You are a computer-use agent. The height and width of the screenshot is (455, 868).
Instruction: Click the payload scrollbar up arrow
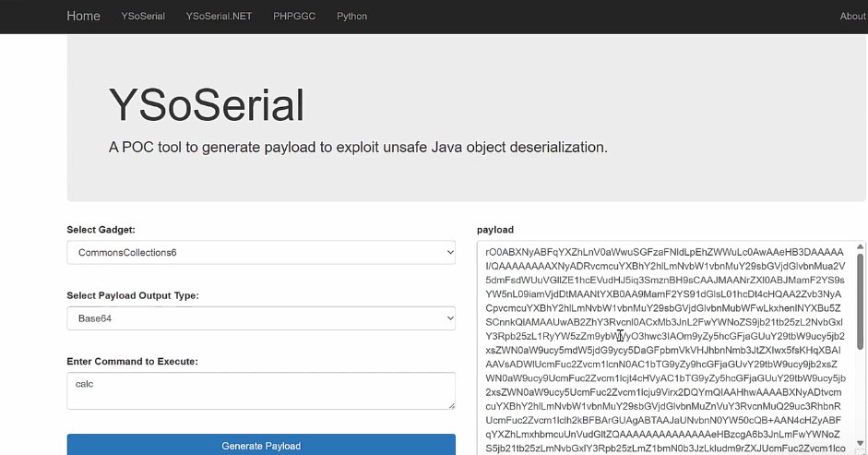point(861,247)
